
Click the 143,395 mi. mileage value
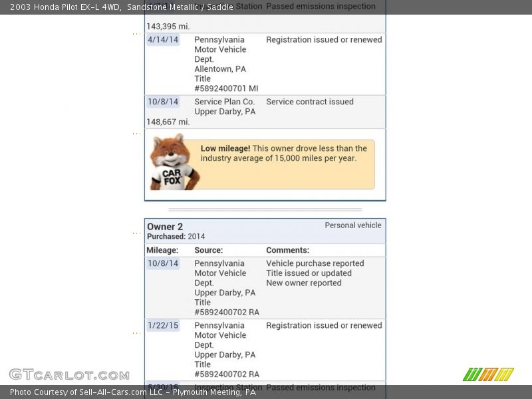168,27
